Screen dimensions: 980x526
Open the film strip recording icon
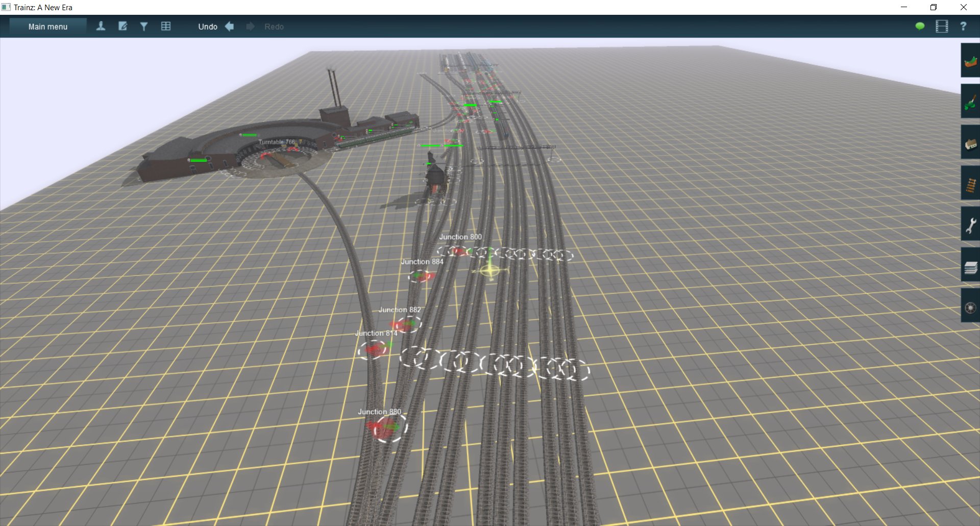tap(942, 26)
